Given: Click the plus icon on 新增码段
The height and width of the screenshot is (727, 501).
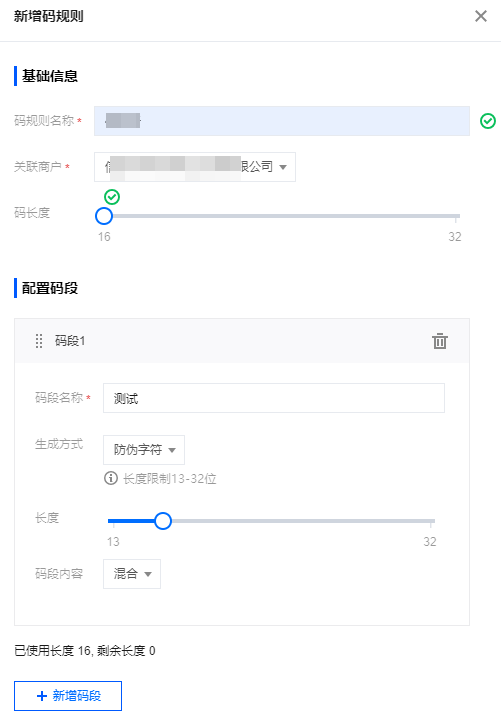Looking at the screenshot, I should point(42,696).
